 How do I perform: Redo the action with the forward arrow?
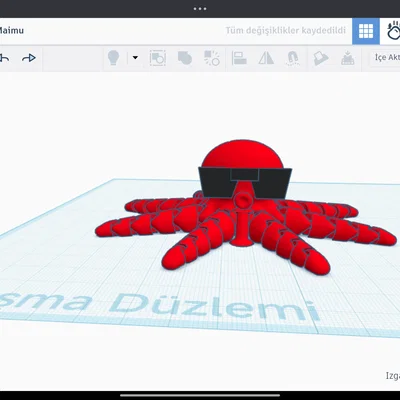(29, 58)
